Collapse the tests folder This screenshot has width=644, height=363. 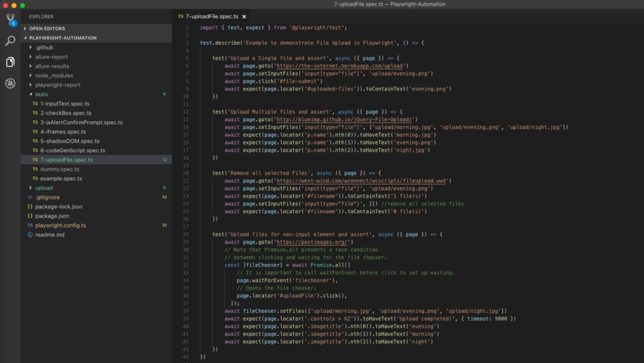[41, 94]
